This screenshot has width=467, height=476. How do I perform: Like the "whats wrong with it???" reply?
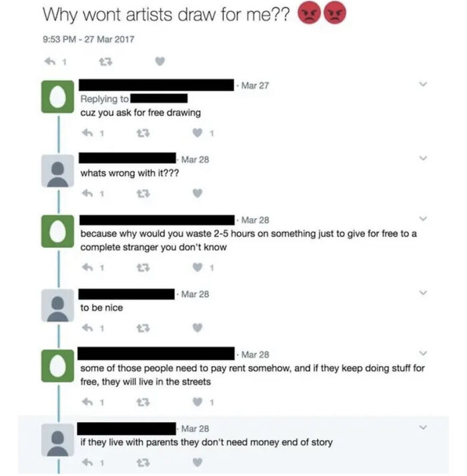click(197, 193)
